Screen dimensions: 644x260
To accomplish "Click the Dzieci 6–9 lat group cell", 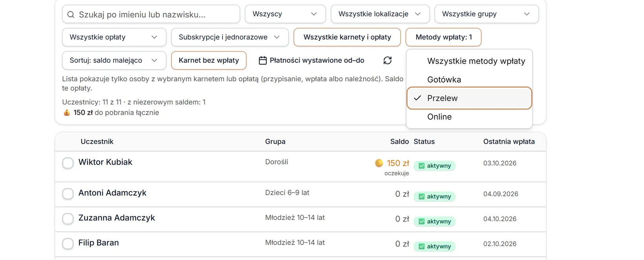I will click(287, 193).
